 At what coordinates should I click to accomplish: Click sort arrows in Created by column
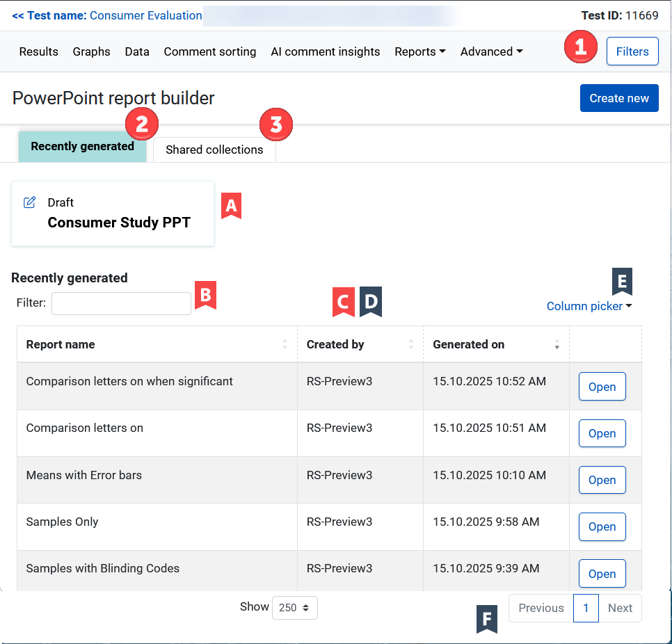click(x=410, y=344)
